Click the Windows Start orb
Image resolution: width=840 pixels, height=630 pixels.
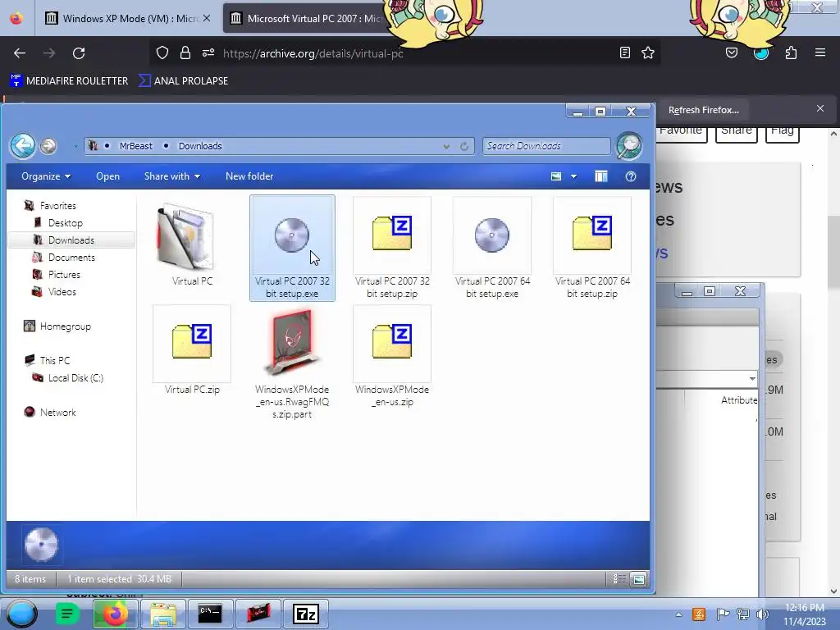click(21, 614)
